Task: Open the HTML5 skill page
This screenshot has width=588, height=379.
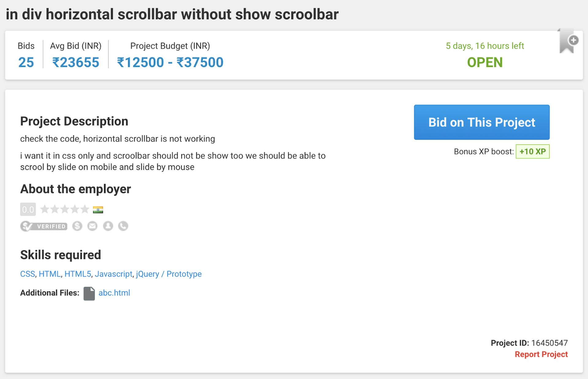Action: pyautogui.click(x=78, y=274)
